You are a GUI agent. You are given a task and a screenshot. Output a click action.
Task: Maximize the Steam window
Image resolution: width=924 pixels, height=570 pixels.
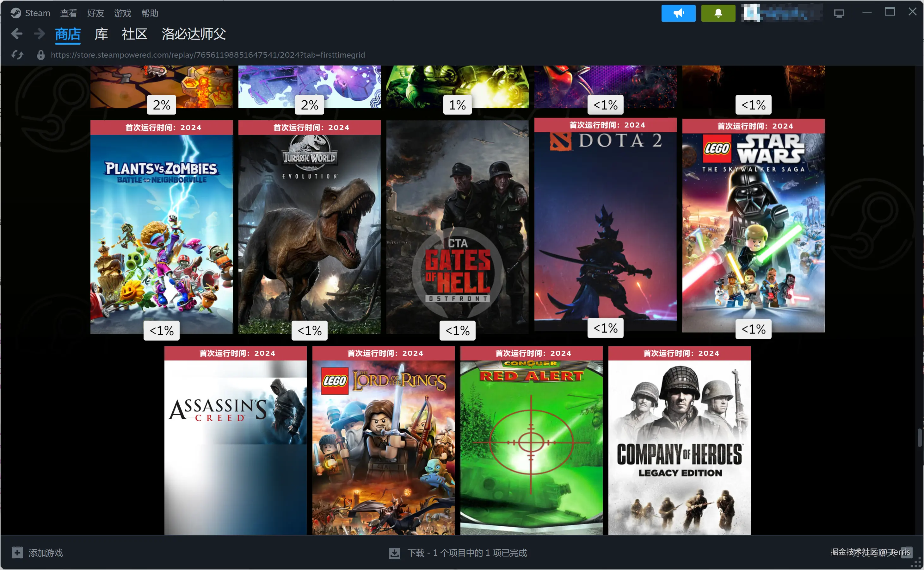click(890, 12)
